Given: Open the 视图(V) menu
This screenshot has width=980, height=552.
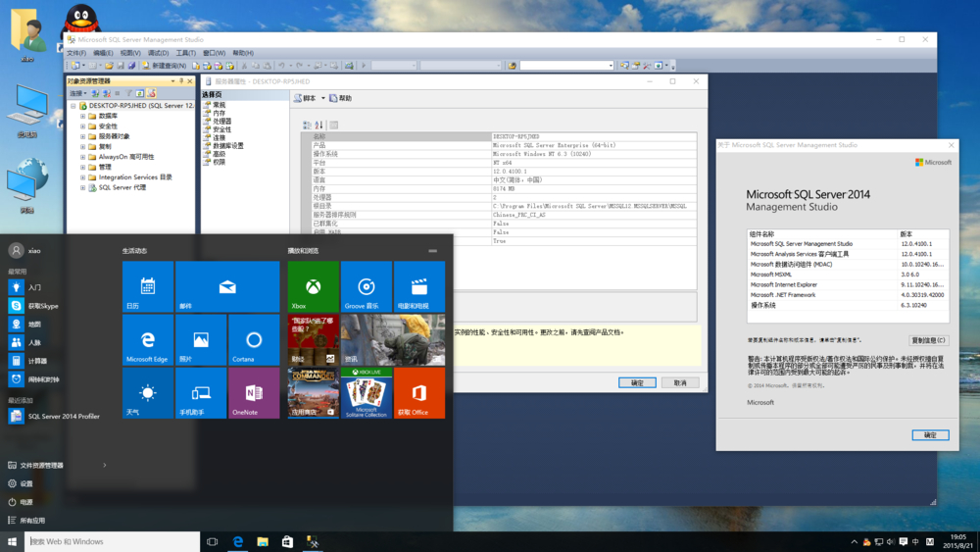Looking at the screenshot, I should (x=130, y=53).
